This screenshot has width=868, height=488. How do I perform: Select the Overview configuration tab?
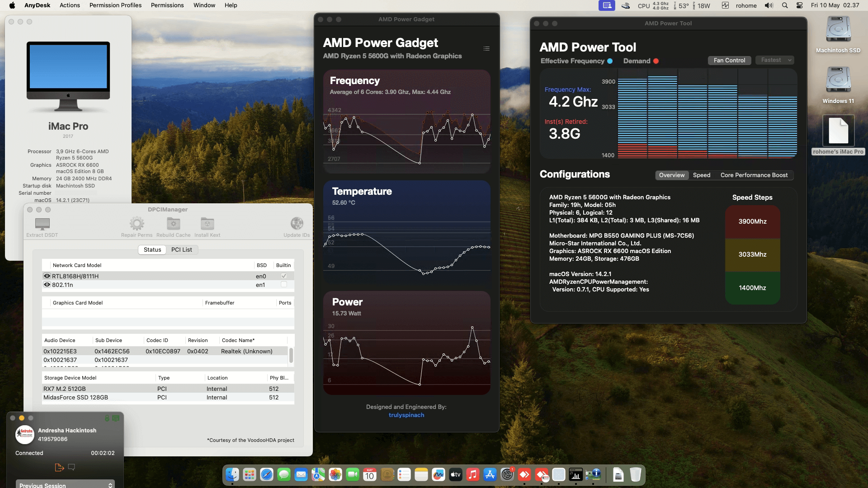pyautogui.click(x=671, y=175)
